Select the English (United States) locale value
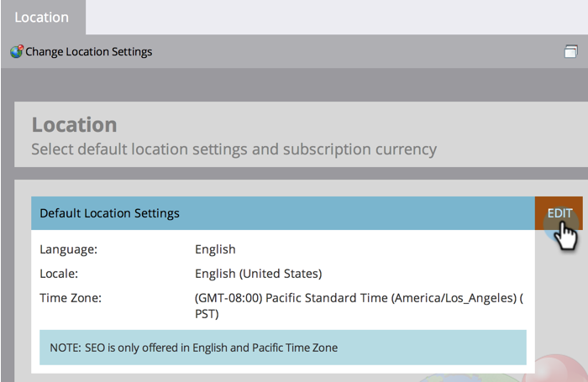Image resolution: width=588 pixels, height=382 pixels. (259, 274)
